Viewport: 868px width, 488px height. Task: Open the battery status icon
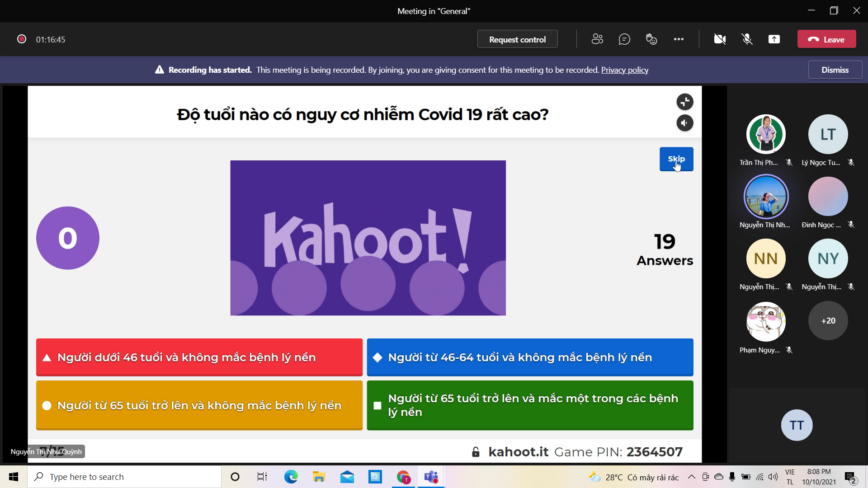pos(746,477)
